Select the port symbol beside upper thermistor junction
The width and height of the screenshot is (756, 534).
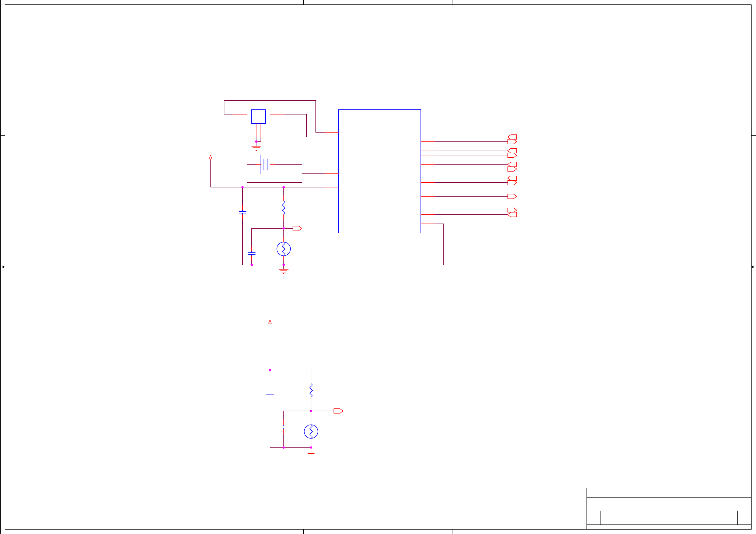297,228
